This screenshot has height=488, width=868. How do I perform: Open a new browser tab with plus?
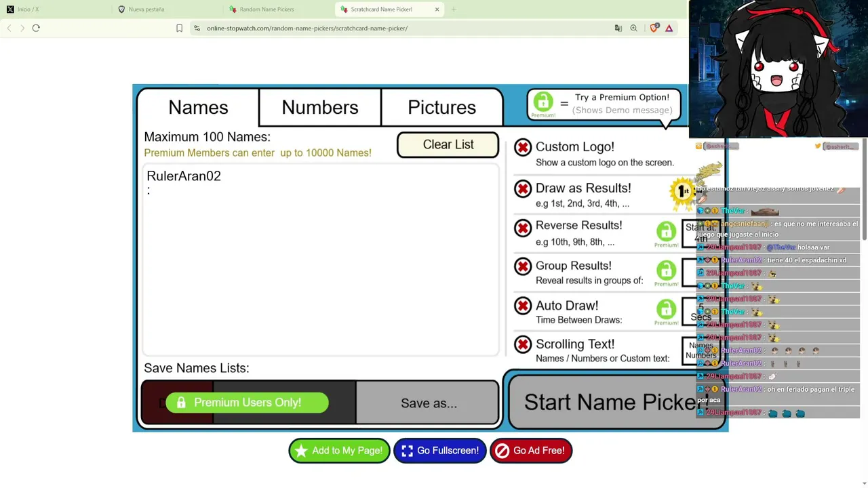(x=454, y=9)
